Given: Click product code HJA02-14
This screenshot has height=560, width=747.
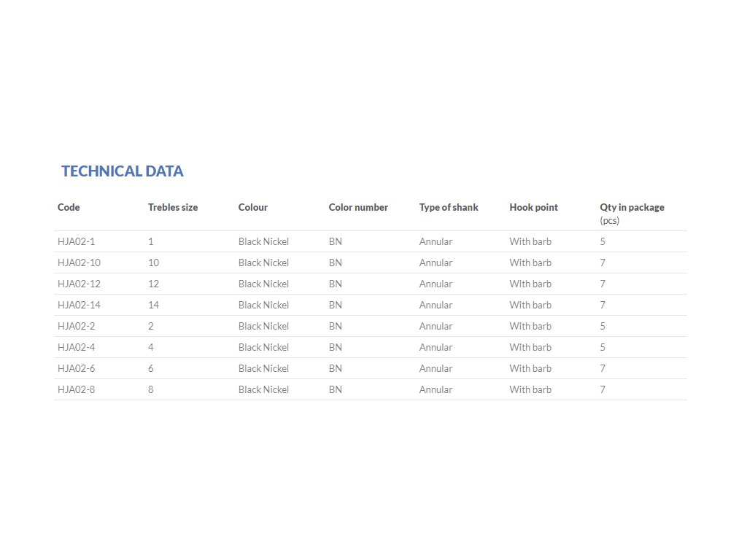Looking at the screenshot, I should click(x=79, y=305).
